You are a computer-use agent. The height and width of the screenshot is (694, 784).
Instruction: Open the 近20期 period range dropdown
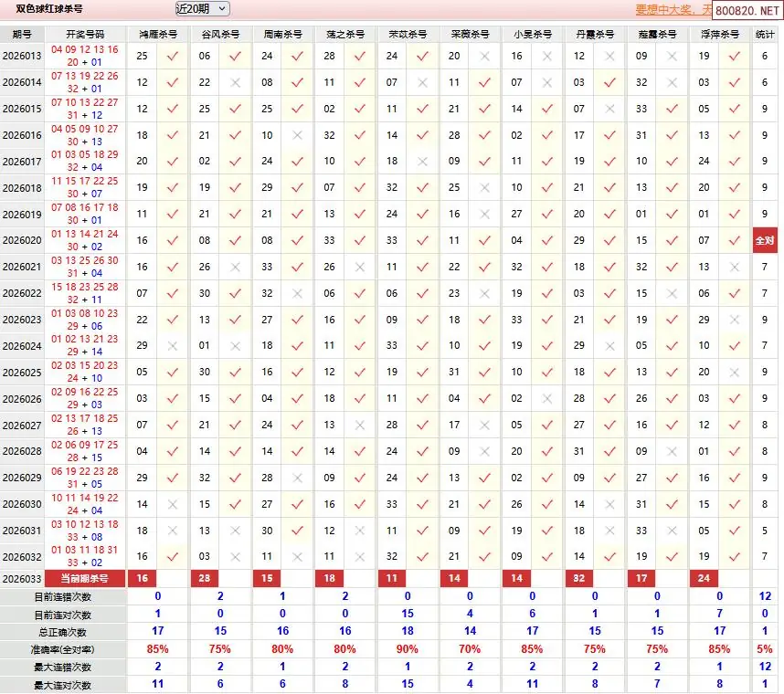click(201, 8)
